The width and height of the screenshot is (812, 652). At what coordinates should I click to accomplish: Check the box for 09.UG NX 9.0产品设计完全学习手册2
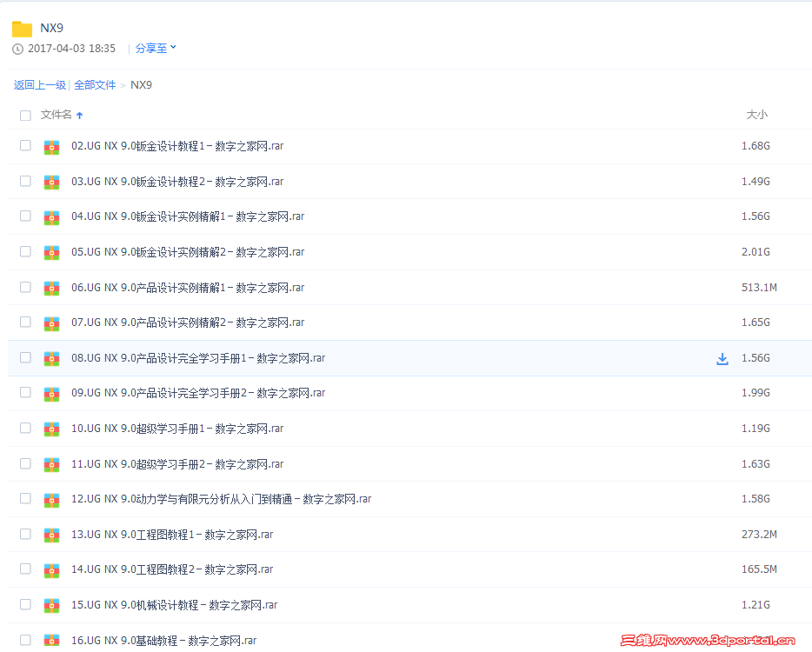25,393
